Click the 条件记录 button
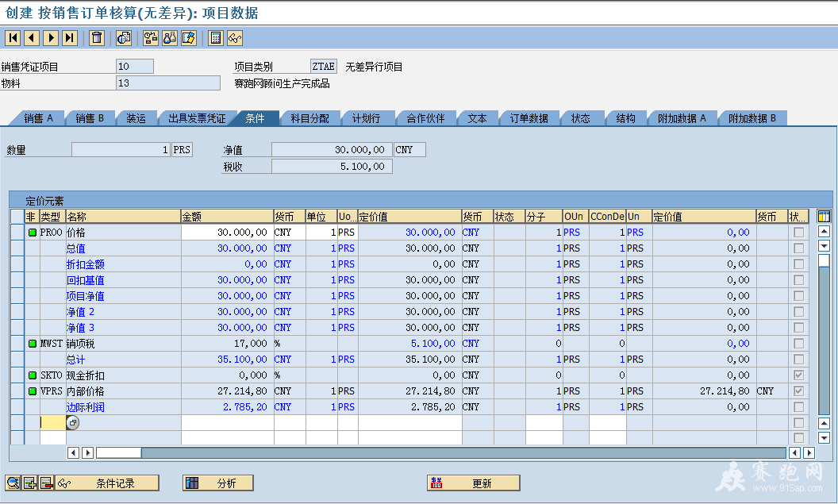 (107, 483)
